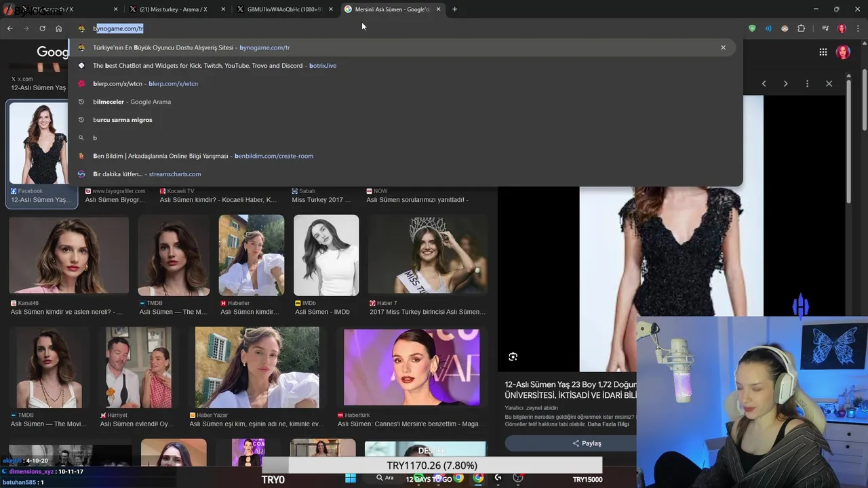Open the Hürriyet wedding couple thumbnail
This screenshot has height=488, width=868.
pos(138,367)
